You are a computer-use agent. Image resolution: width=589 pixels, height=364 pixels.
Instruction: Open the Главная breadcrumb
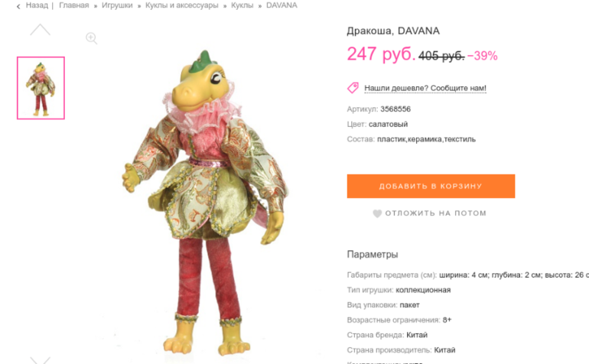point(74,5)
